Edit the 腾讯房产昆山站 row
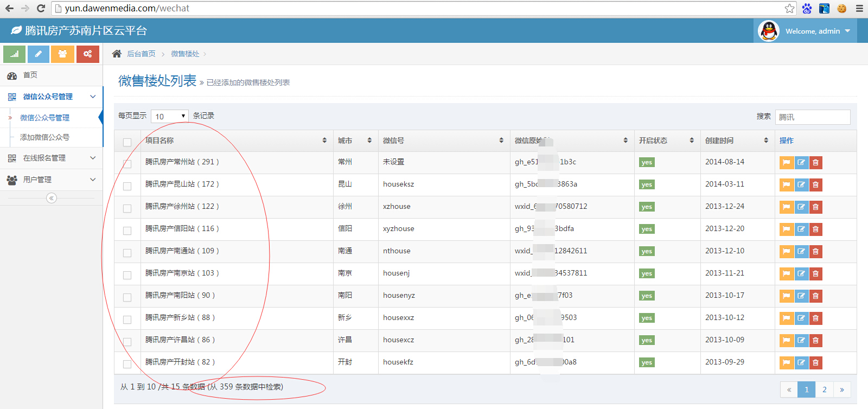Viewport: 868px width, 409px height. tap(801, 184)
